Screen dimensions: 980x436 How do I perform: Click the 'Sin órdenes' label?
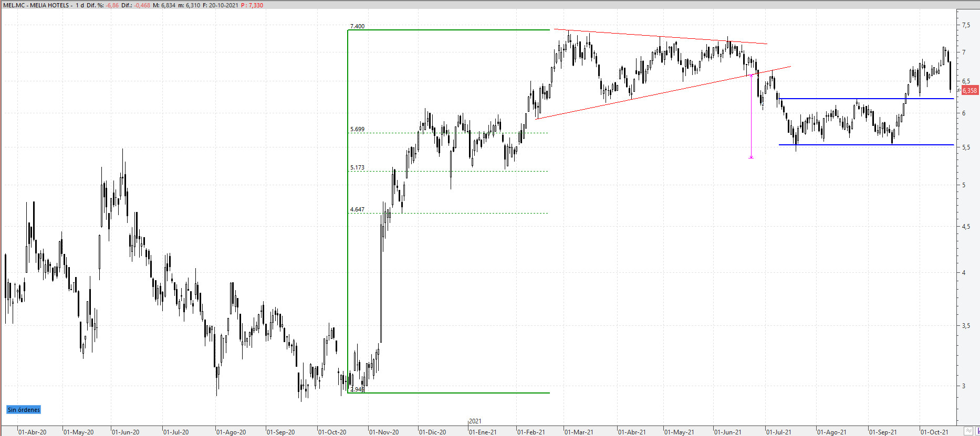24,410
